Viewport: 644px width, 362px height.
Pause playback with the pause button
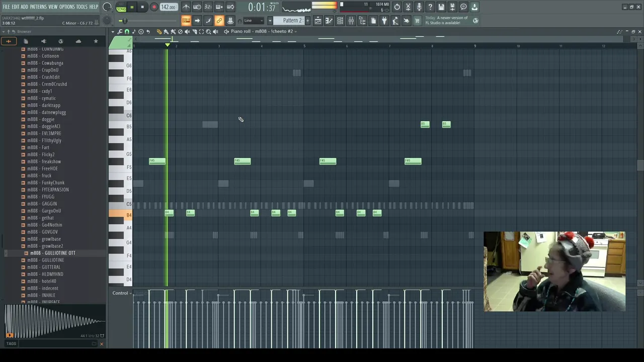click(132, 8)
